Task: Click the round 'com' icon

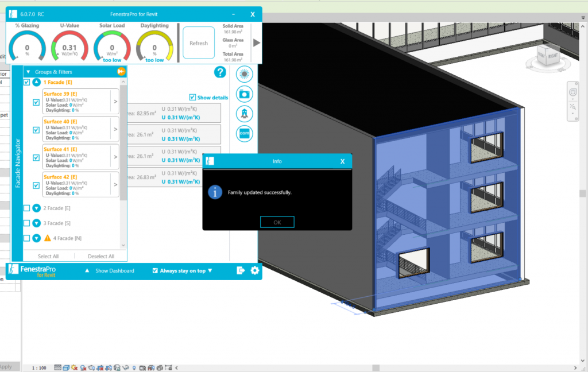Action: point(245,134)
